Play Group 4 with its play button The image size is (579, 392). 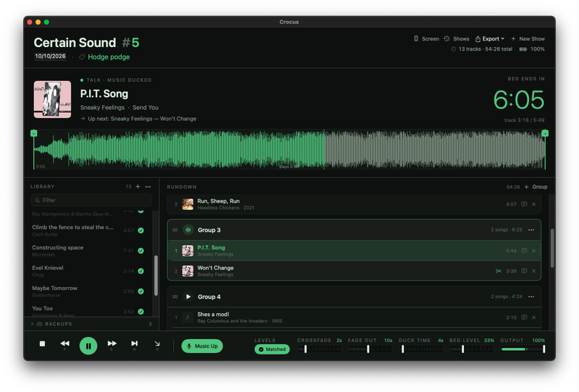(x=188, y=297)
